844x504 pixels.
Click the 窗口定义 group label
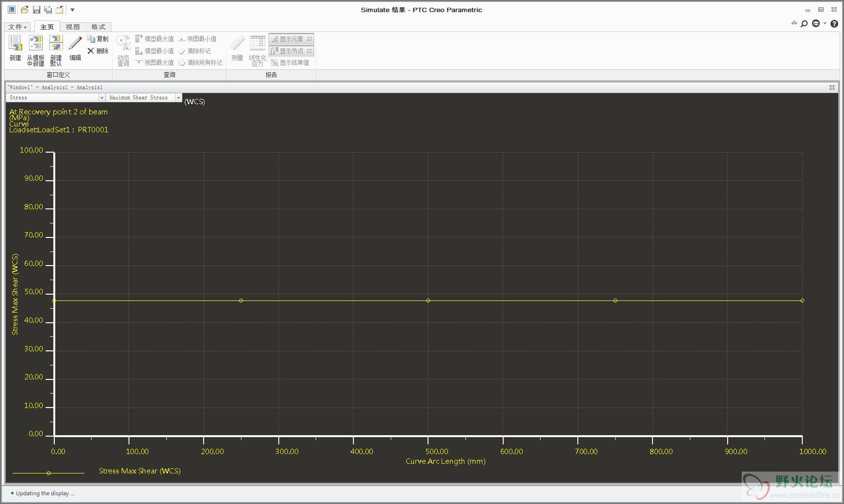[58, 75]
